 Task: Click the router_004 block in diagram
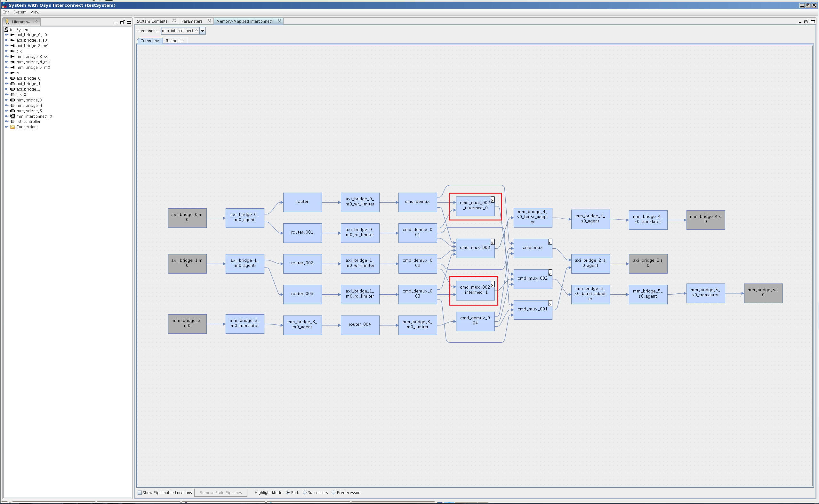[360, 324]
